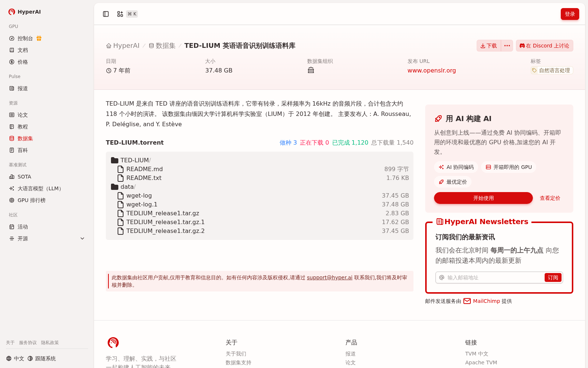Click wget-log file row
This screenshot has width=588, height=368.
click(x=259, y=196)
